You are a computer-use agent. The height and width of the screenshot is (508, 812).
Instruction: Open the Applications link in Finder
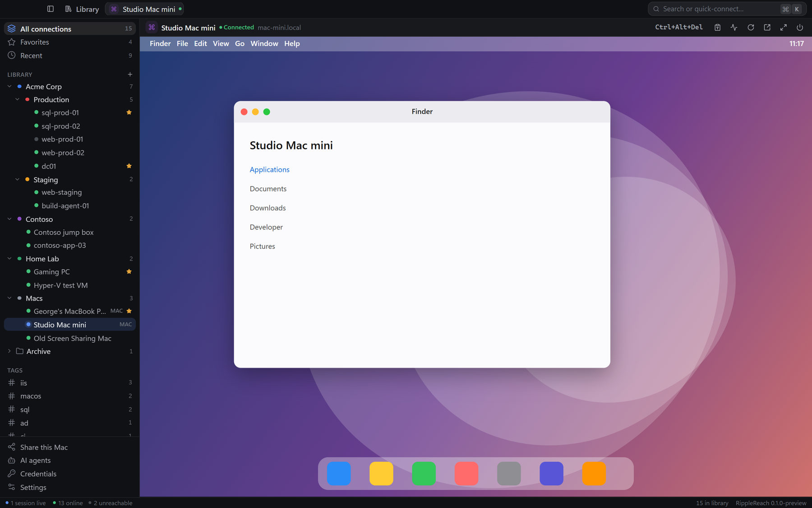[270, 169]
